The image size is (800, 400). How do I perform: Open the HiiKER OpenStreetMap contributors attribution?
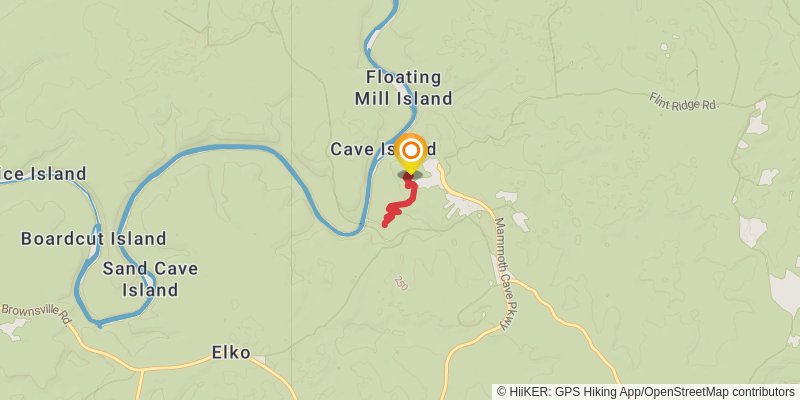coord(646,392)
